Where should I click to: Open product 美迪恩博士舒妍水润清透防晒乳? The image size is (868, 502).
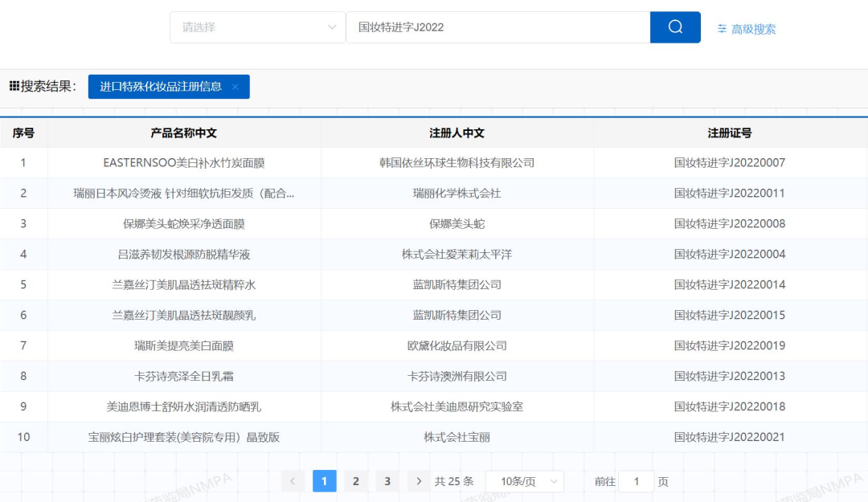tap(184, 406)
